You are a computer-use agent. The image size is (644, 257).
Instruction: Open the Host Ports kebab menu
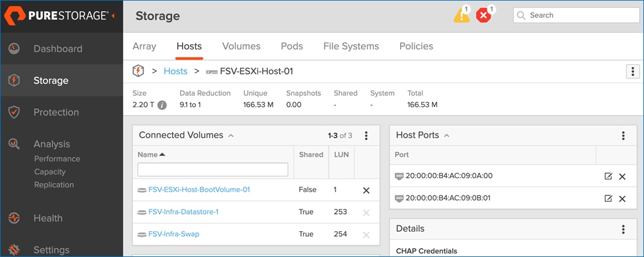623,135
